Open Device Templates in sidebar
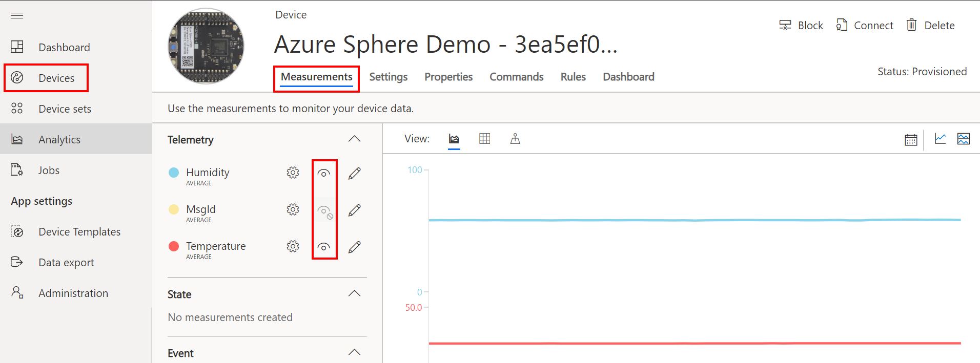 click(x=79, y=231)
